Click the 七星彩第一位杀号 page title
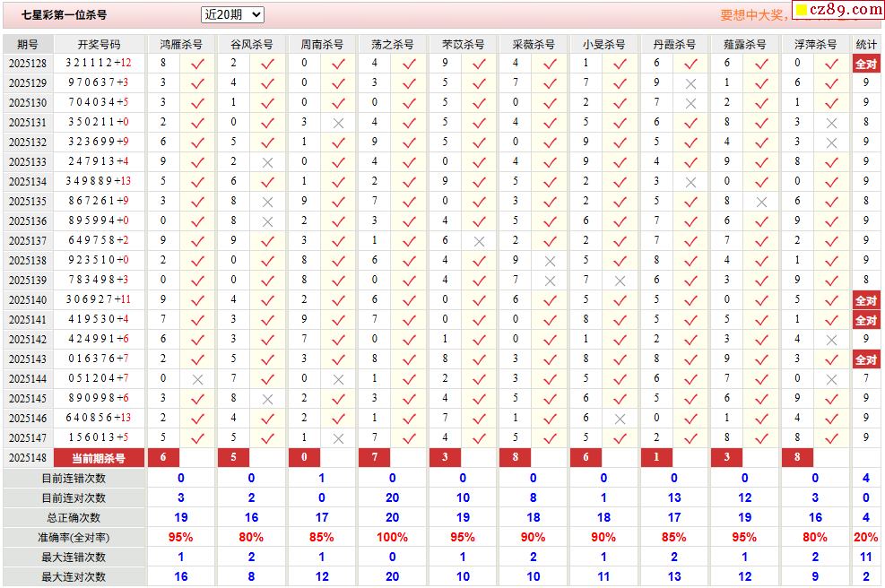 point(65,14)
